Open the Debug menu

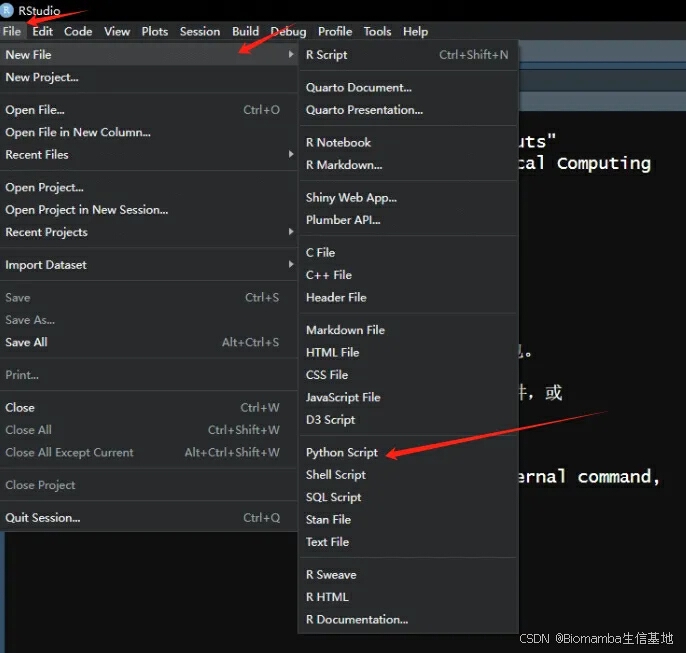[x=288, y=31]
